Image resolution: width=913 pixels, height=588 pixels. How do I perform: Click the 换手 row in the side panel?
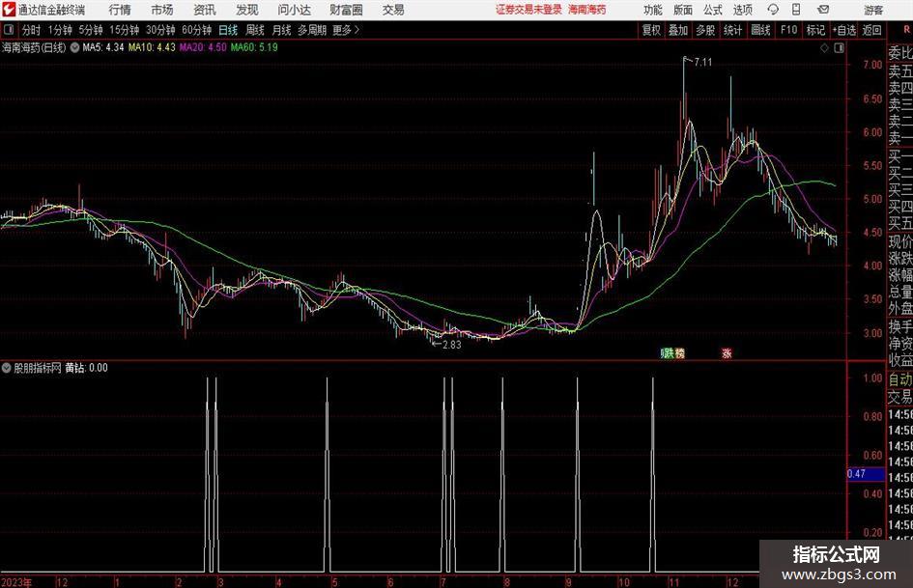(x=900, y=326)
